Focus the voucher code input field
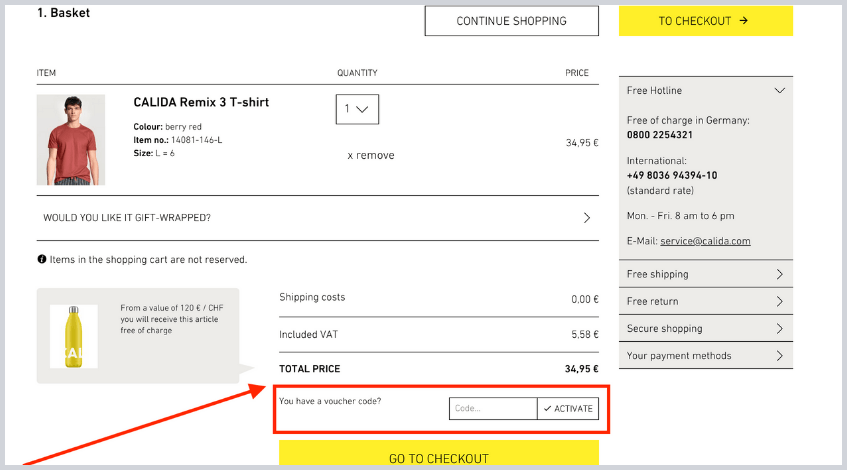847x470 pixels. 493,408
